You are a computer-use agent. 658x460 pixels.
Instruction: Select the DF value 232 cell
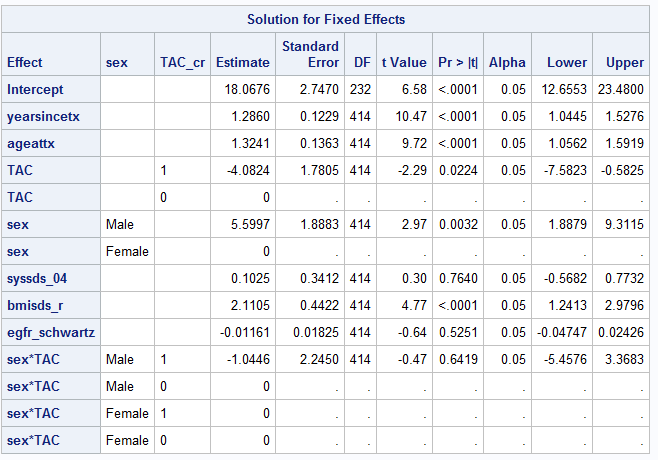click(361, 90)
